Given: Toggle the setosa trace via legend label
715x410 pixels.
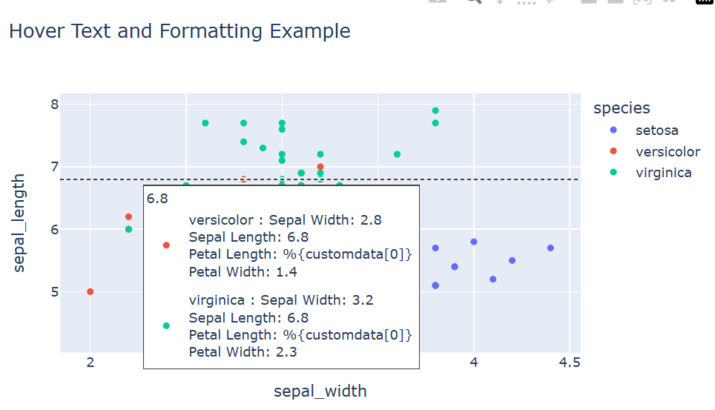Looking at the screenshot, I should [x=656, y=130].
